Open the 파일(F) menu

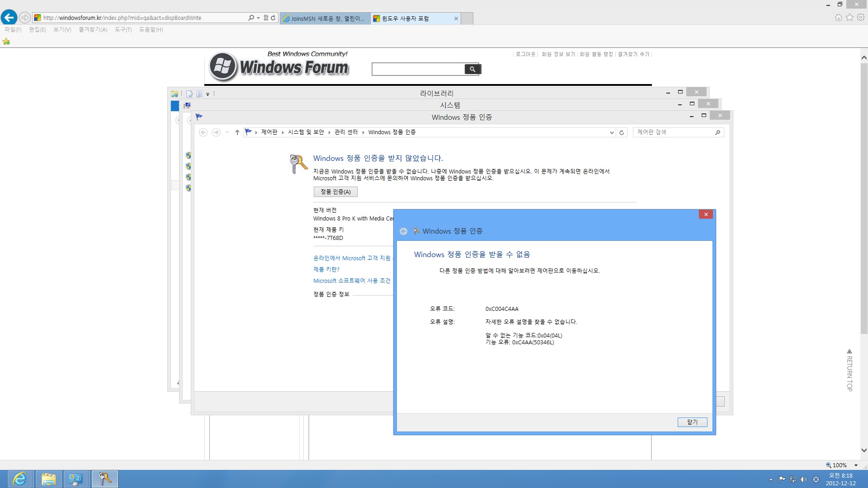pyautogui.click(x=13, y=29)
